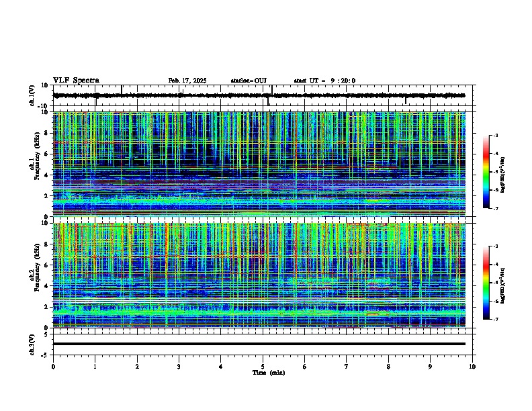Click the "start UT = 9:20:0" header text
Image resolution: width=532 pixels, height=411 pixels.
click(x=324, y=81)
